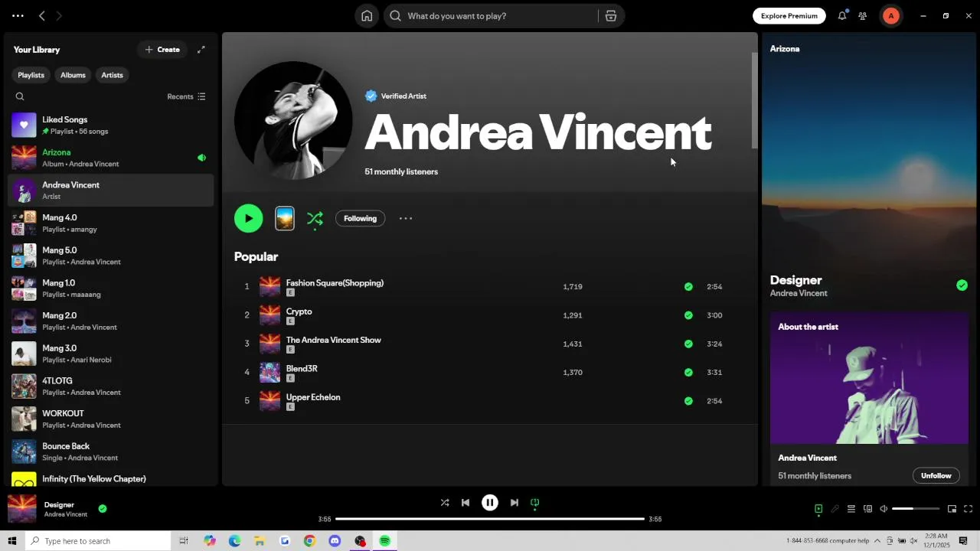Open Mang 5.0 playlist
This screenshot has height=551, width=980.
tap(111, 256)
